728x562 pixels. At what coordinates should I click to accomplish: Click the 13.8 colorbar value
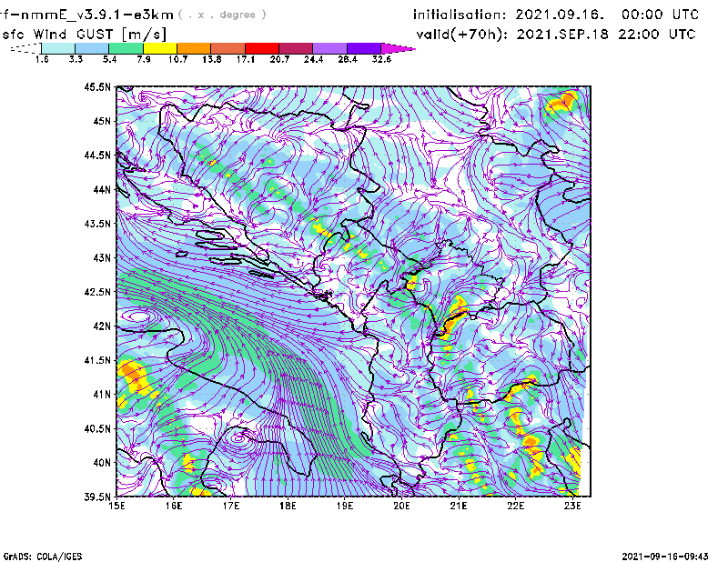(211, 59)
